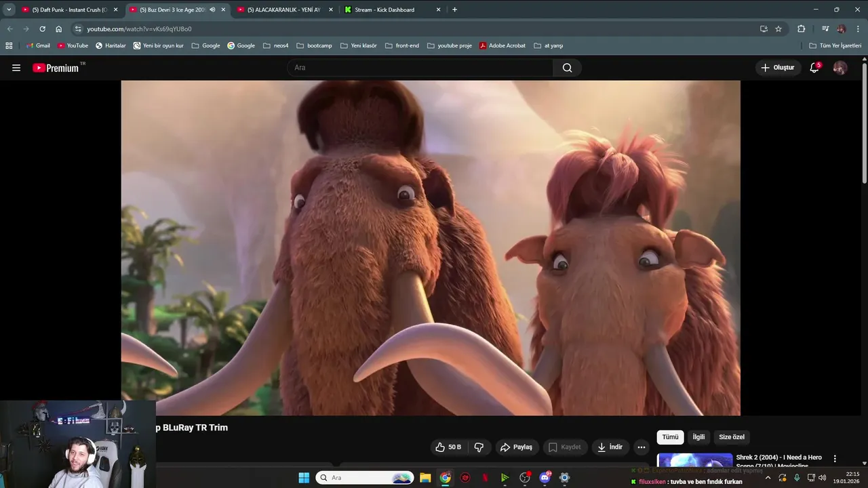Viewport: 868px width, 488px height.
Task: Expand the bootcamp bookmark folder
Action: click(314, 45)
